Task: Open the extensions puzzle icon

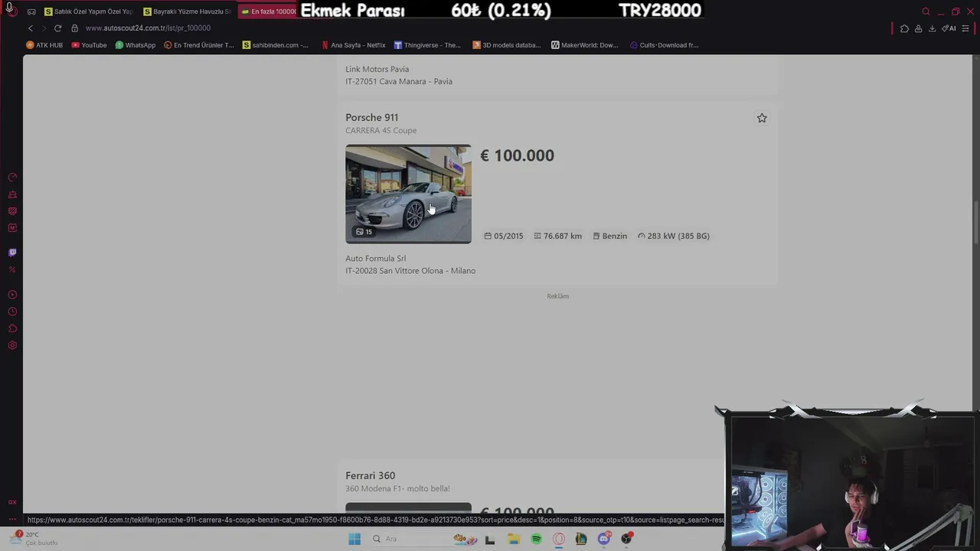Action: (904, 28)
